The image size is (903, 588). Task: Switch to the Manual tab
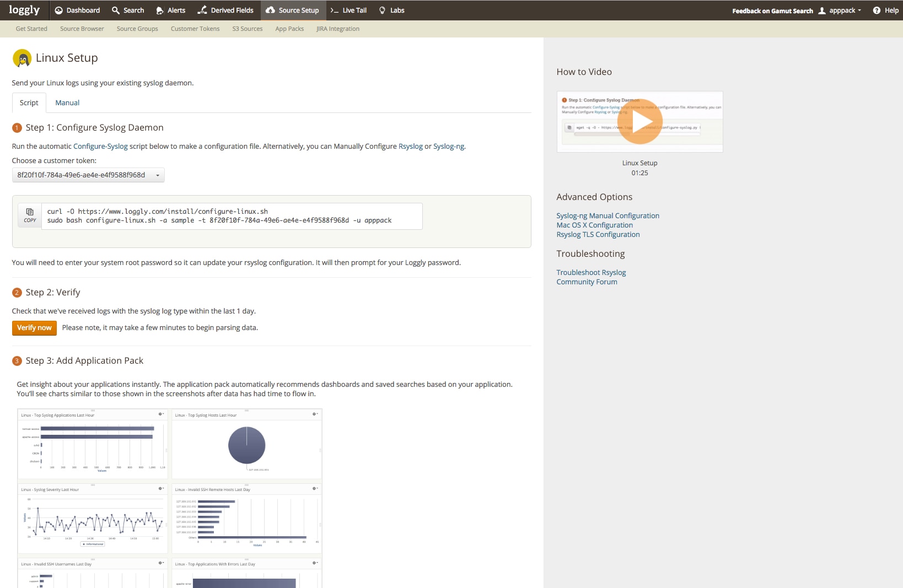pos(67,103)
